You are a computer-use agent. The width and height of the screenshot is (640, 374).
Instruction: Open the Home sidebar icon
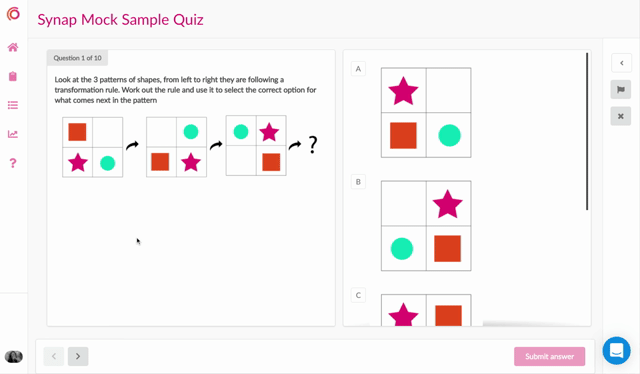(x=13, y=47)
